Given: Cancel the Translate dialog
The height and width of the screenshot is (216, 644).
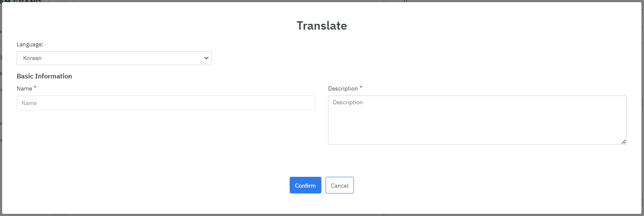Looking at the screenshot, I should pyautogui.click(x=339, y=186).
